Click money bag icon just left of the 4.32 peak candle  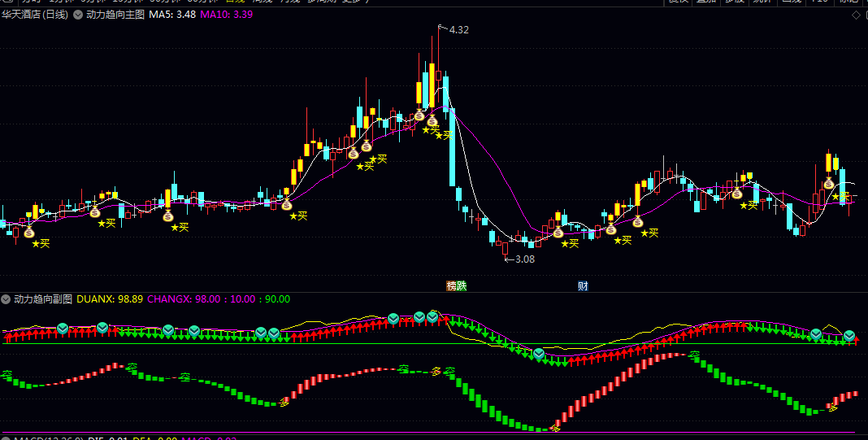pos(419,115)
